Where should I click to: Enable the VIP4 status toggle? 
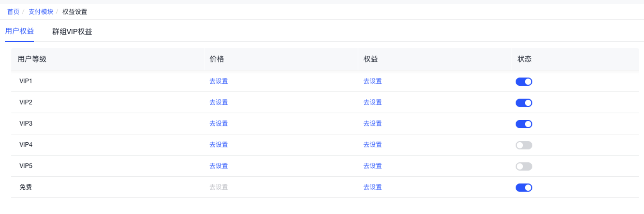(524, 145)
